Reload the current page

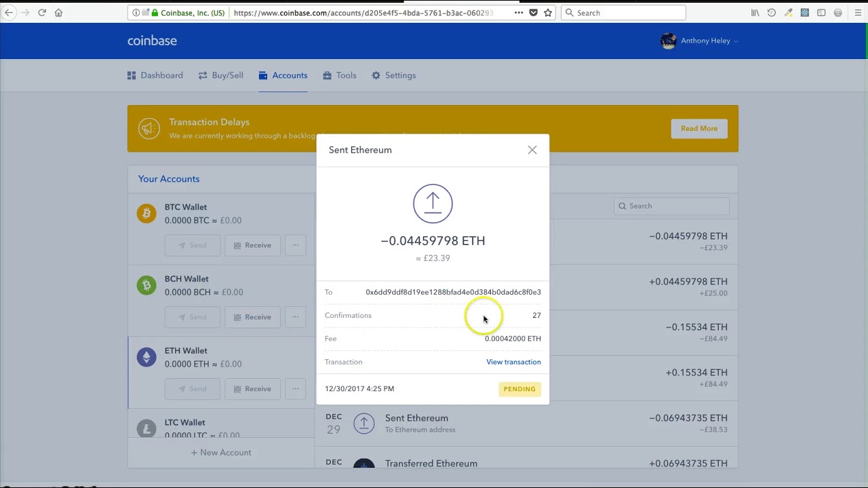pyautogui.click(x=42, y=13)
